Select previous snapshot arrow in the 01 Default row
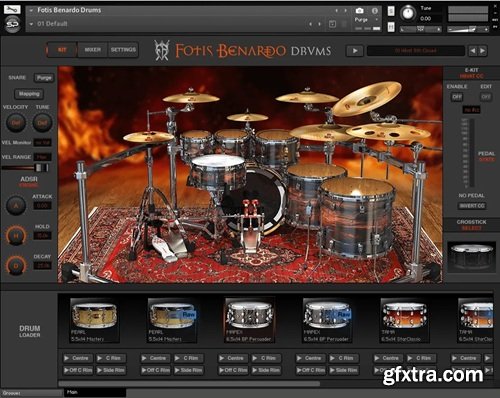 pos(311,24)
